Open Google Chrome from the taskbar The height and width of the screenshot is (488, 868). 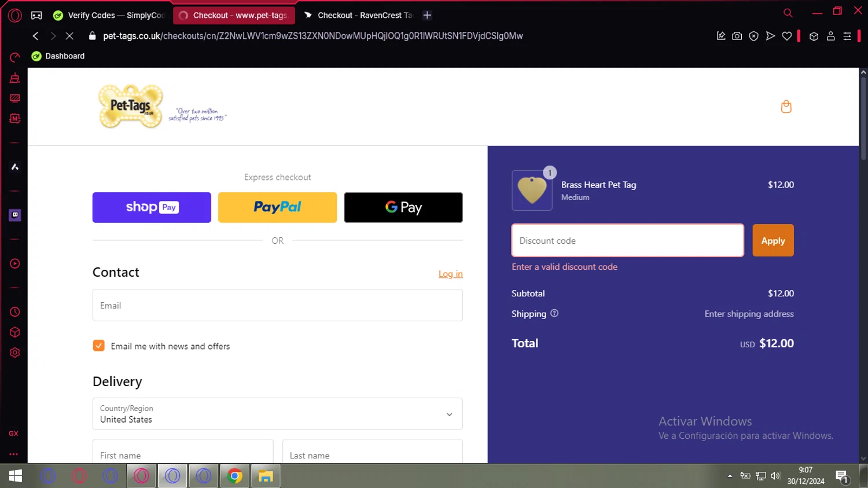234,476
